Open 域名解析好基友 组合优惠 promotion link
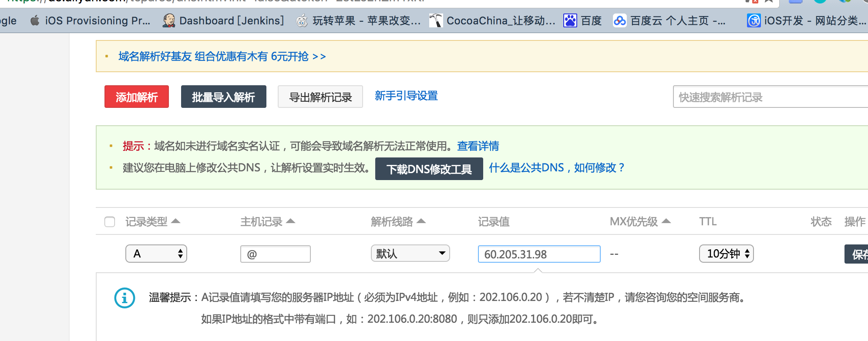This screenshot has width=868, height=341. pyautogui.click(x=222, y=57)
